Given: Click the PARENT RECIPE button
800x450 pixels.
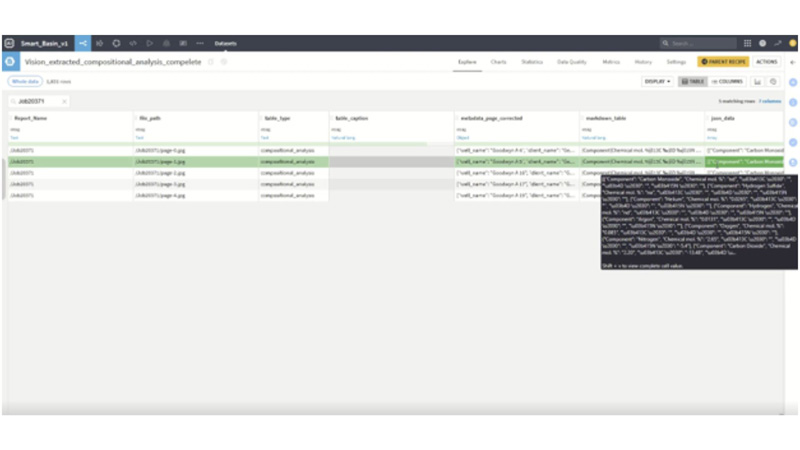Looking at the screenshot, I should [723, 62].
